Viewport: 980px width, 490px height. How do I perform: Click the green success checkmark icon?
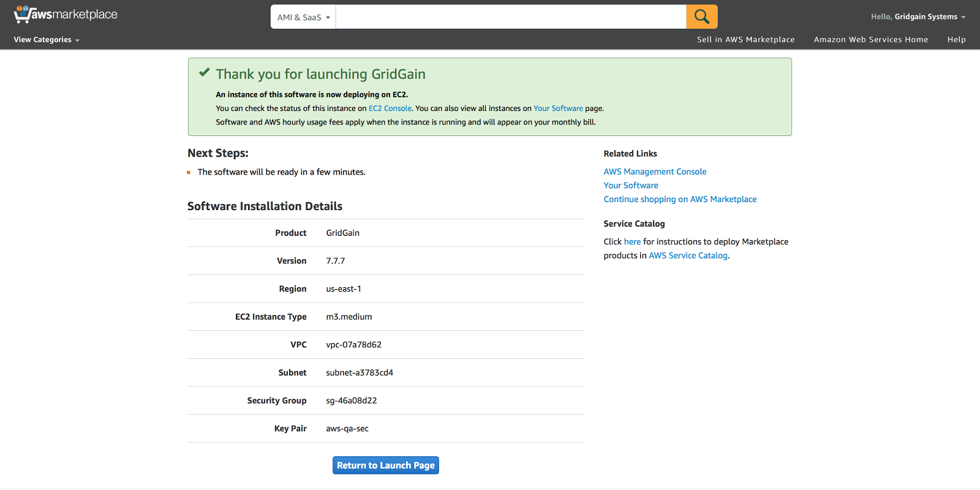[x=205, y=73]
